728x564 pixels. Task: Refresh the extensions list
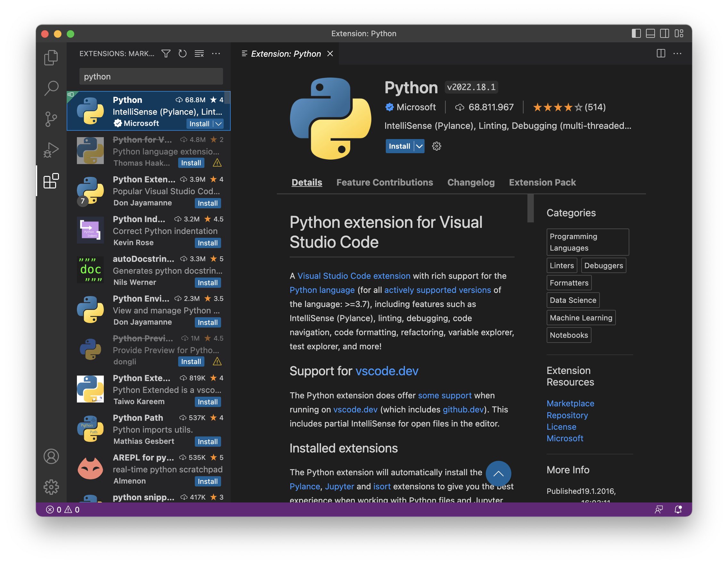[x=182, y=53]
